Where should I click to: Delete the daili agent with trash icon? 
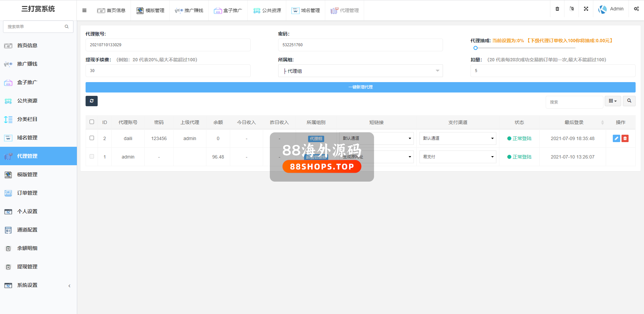625,138
